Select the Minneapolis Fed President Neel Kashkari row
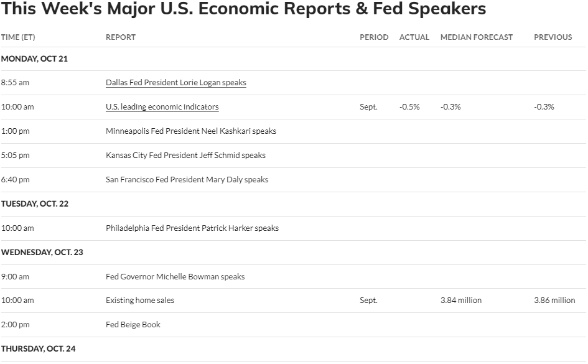The height and width of the screenshot is (364, 588). click(293, 131)
